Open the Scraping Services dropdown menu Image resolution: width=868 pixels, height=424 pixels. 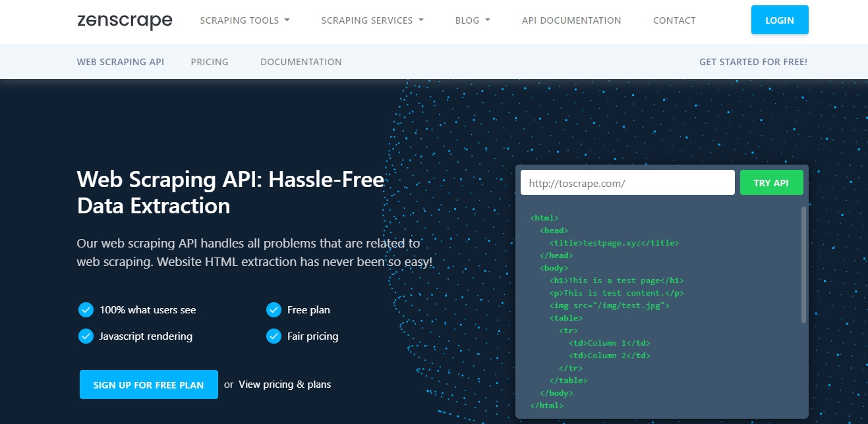(372, 20)
